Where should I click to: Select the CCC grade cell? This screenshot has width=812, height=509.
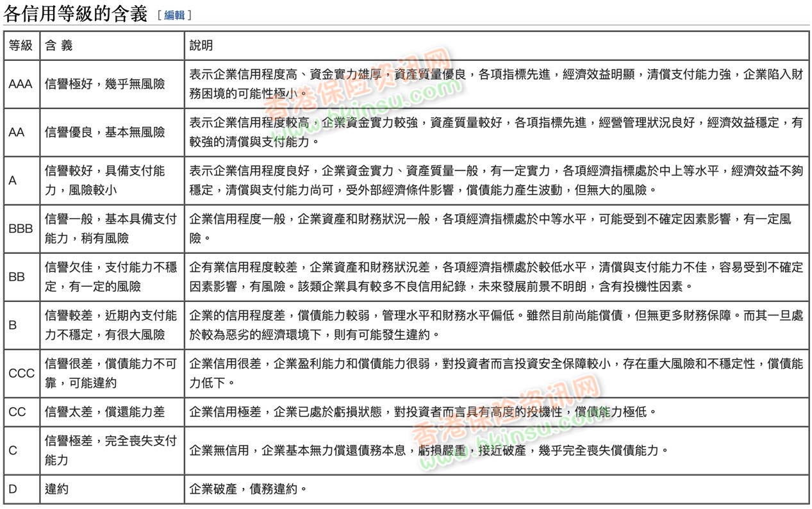(22, 372)
